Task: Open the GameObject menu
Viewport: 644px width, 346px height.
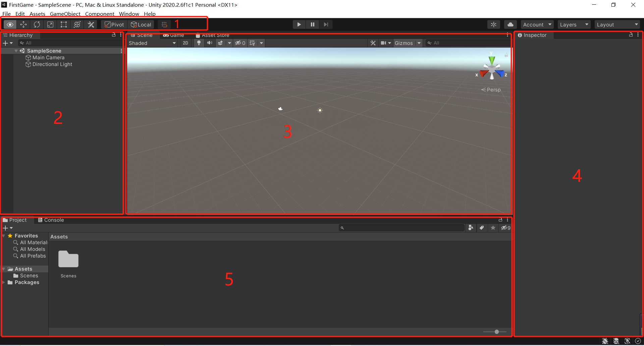Action: point(65,14)
